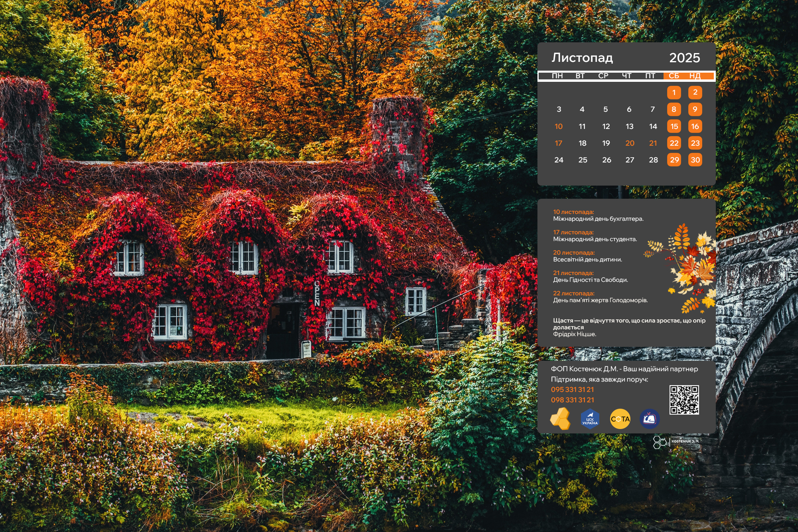The height and width of the screenshot is (532, 798).
Task: Click the 'ПН' weekday column header
Action: pyautogui.click(x=557, y=76)
